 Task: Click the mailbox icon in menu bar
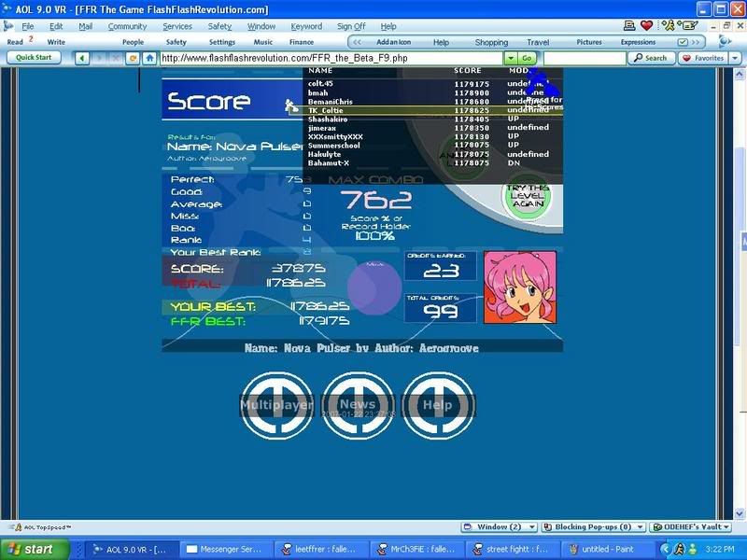(688, 26)
